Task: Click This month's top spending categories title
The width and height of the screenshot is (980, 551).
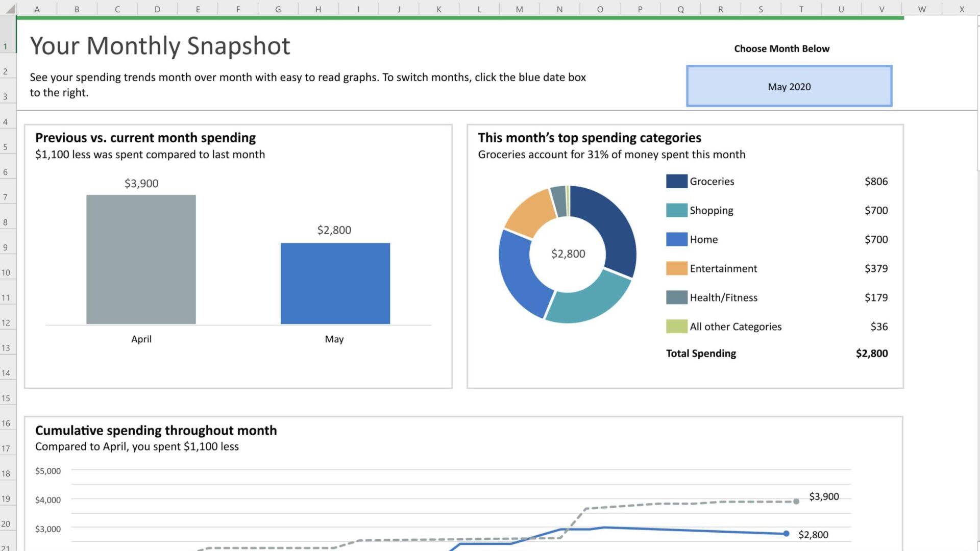Action: [x=590, y=138]
